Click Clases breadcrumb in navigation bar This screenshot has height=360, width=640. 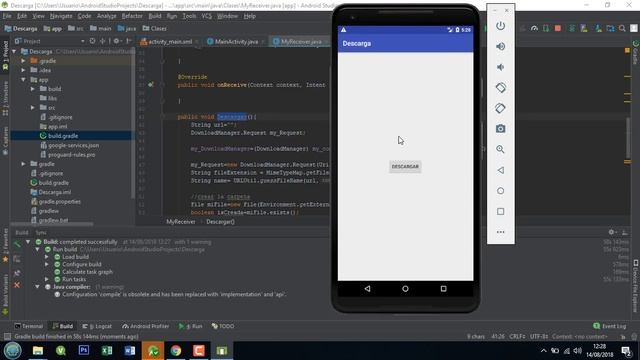coord(155,29)
